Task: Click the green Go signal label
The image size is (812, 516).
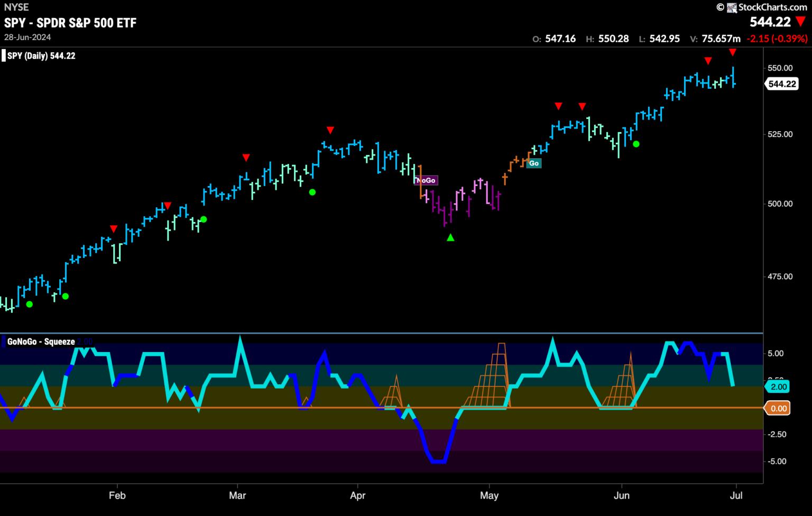Action: tap(534, 163)
